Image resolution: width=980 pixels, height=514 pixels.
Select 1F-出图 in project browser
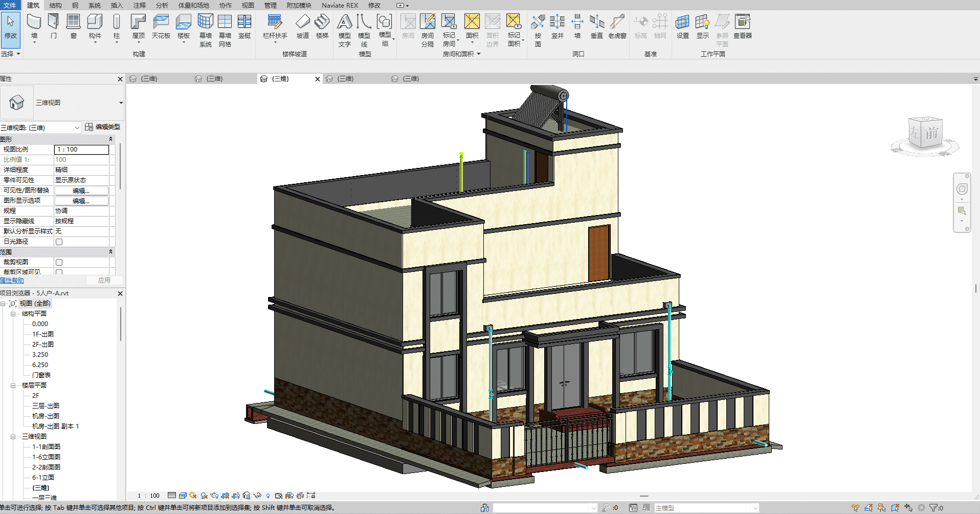pos(43,334)
